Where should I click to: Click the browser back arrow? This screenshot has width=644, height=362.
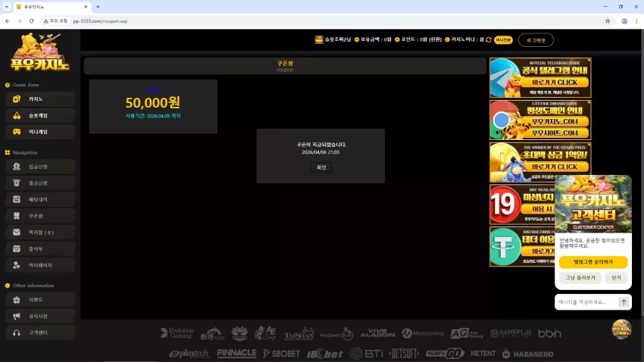click(8, 21)
